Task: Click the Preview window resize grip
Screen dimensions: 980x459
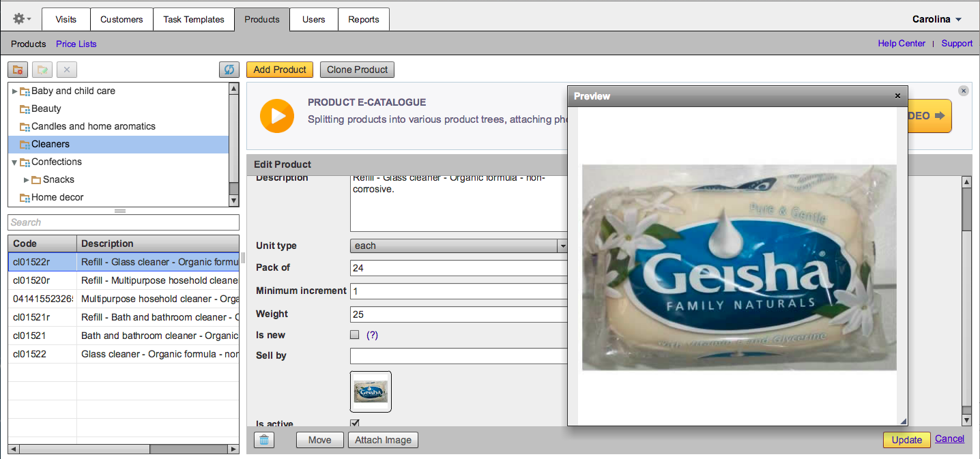Action: pyautogui.click(x=903, y=421)
